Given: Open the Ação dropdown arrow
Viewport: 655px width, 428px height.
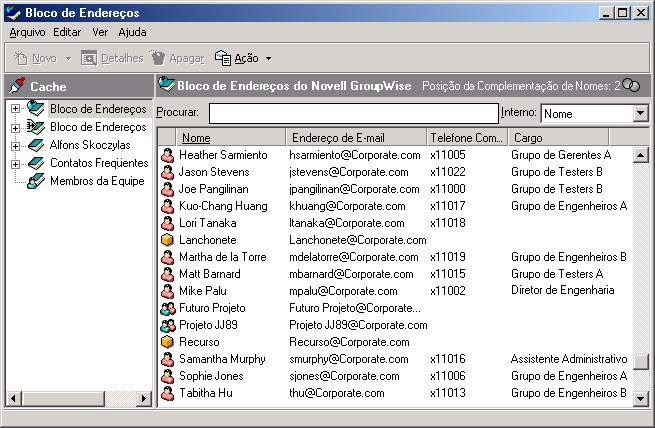Looking at the screenshot, I should click(x=268, y=59).
